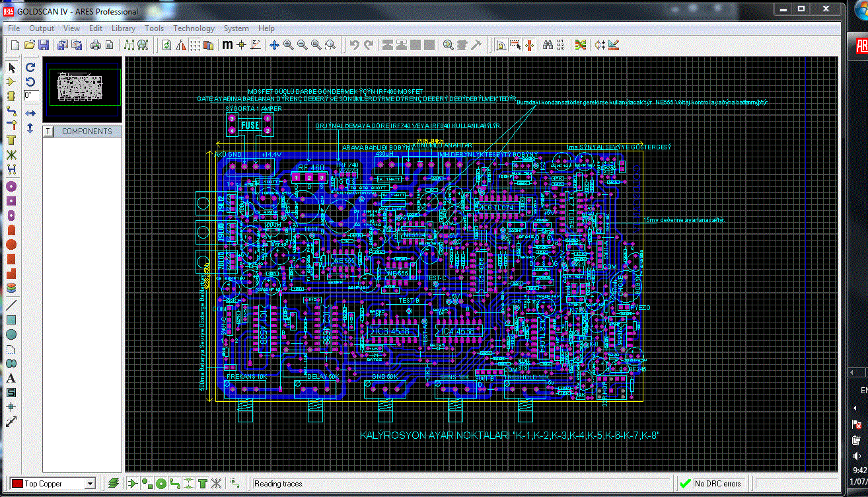This screenshot has width=868, height=497.
Task: Select the binoculars search icon
Action: tap(548, 45)
